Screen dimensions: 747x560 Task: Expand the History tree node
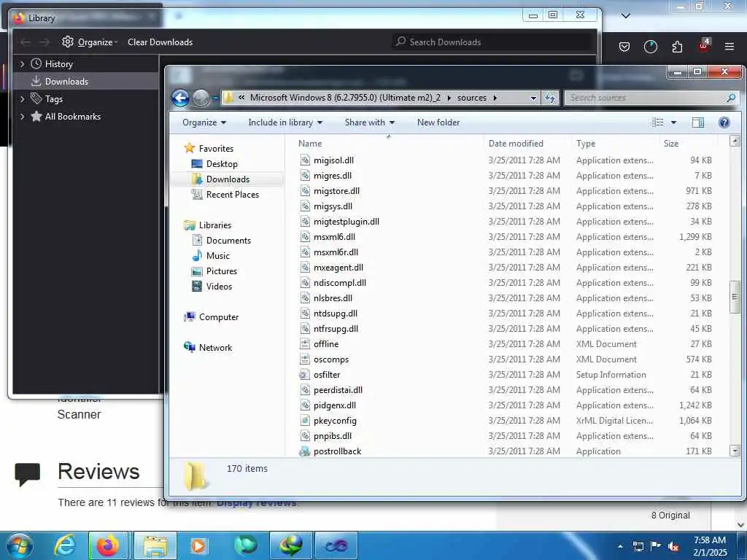coord(22,64)
